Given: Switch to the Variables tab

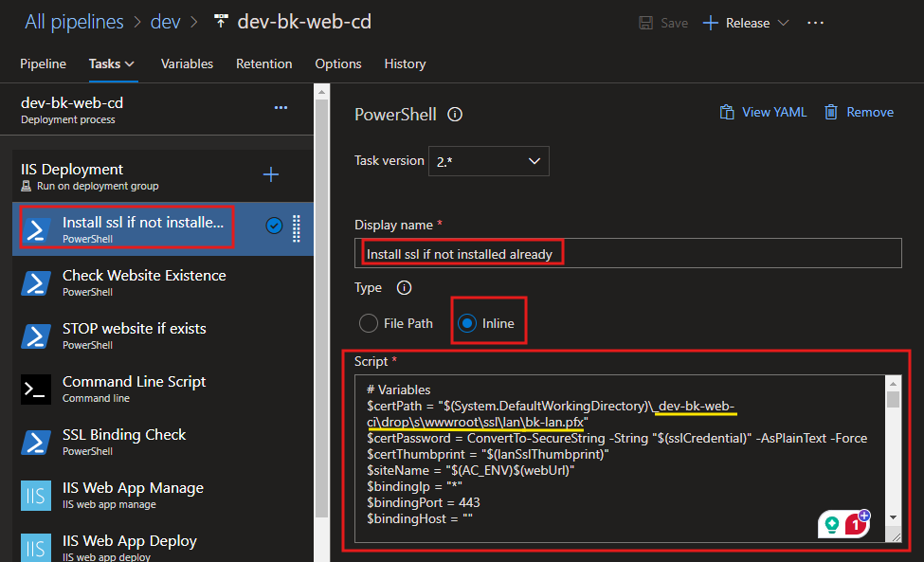Looking at the screenshot, I should pos(187,63).
